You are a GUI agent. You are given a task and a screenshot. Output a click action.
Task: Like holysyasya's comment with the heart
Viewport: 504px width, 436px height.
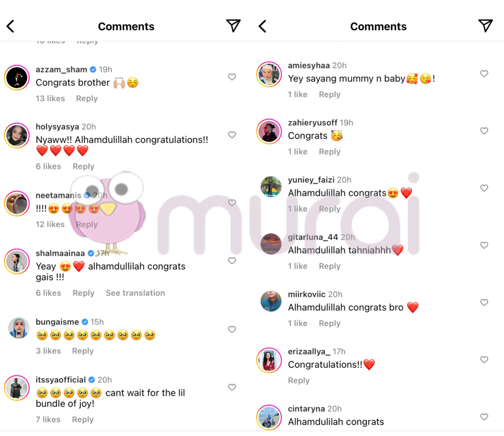[x=232, y=135]
